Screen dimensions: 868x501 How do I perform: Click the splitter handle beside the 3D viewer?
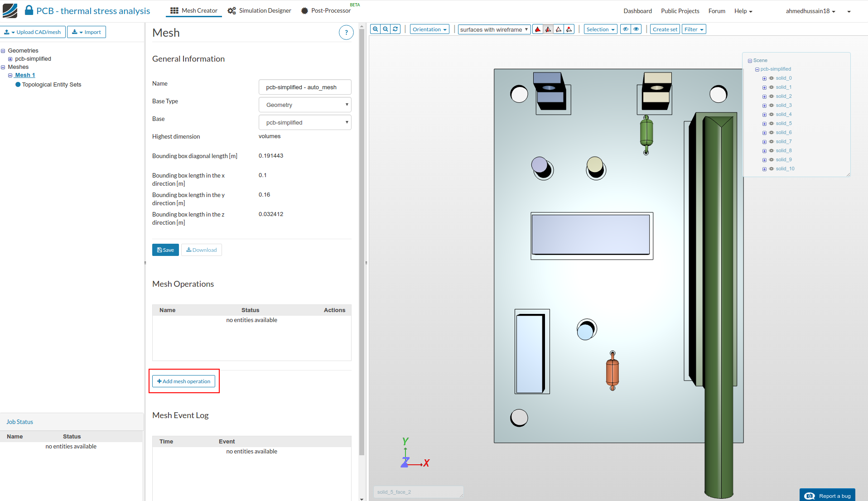click(x=366, y=263)
